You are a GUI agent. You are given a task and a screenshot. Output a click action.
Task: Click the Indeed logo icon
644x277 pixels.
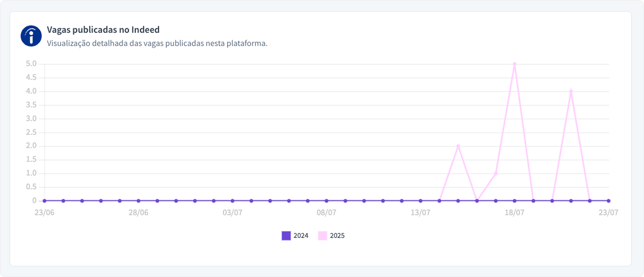(31, 36)
